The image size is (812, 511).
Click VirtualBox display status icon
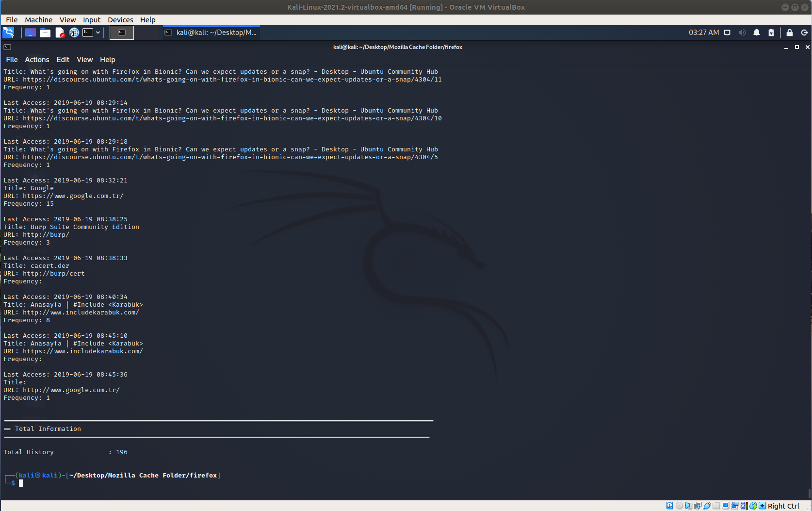click(725, 506)
